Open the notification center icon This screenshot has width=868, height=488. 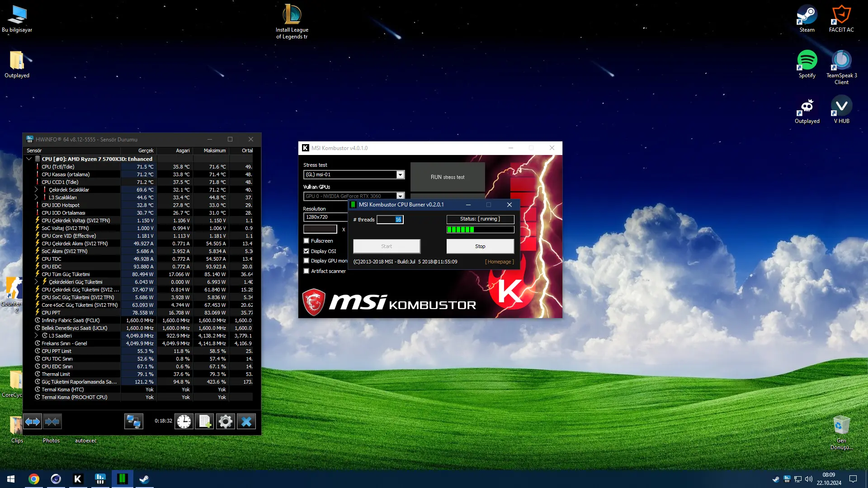pos(853,479)
